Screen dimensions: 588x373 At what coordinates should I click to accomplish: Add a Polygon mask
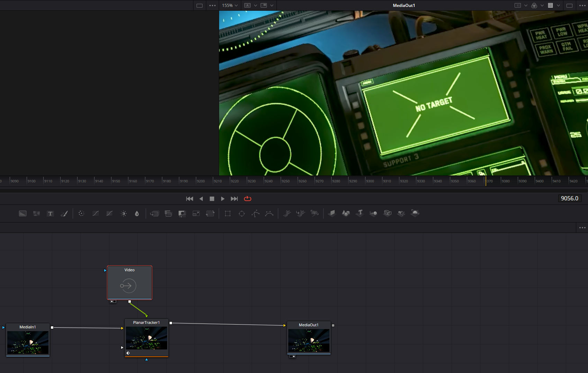255,213
